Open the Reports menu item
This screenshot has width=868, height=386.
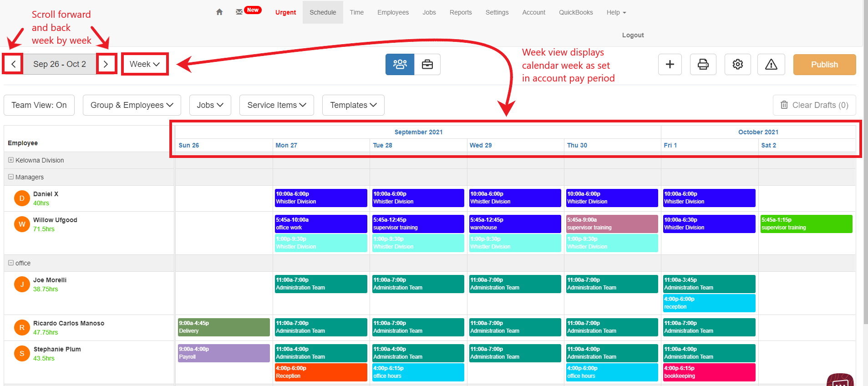point(460,12)
